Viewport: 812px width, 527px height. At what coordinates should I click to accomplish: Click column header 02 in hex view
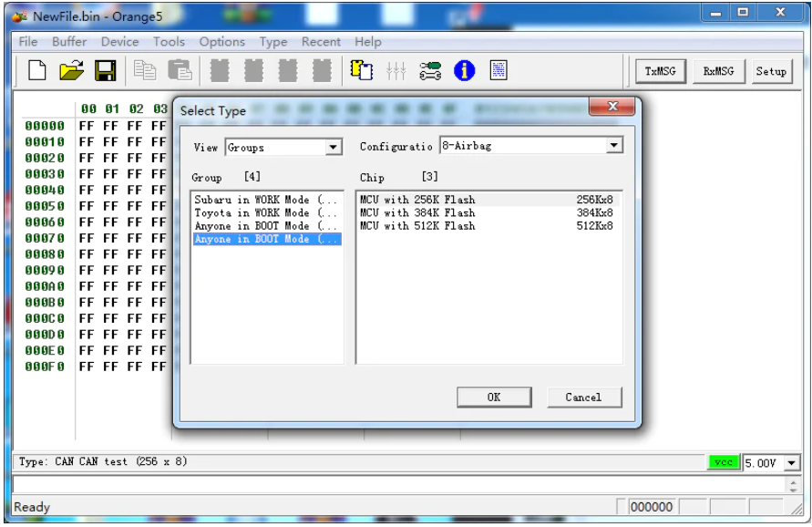pyautogui.click(x=136, y=108)
